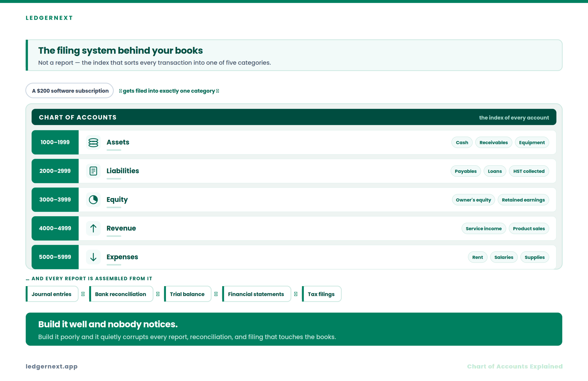Select the Cash account tag
588x381 pixels.
(462, 142)
